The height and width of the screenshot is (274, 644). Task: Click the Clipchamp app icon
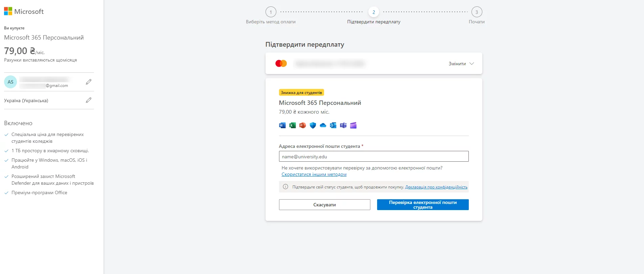click(x=353, y=125)
